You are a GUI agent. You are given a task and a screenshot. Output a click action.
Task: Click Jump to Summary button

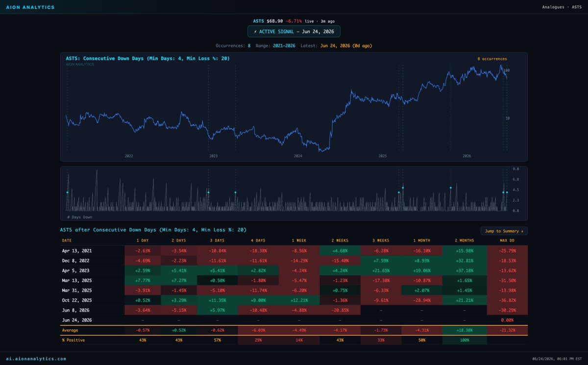pos(504,231)
